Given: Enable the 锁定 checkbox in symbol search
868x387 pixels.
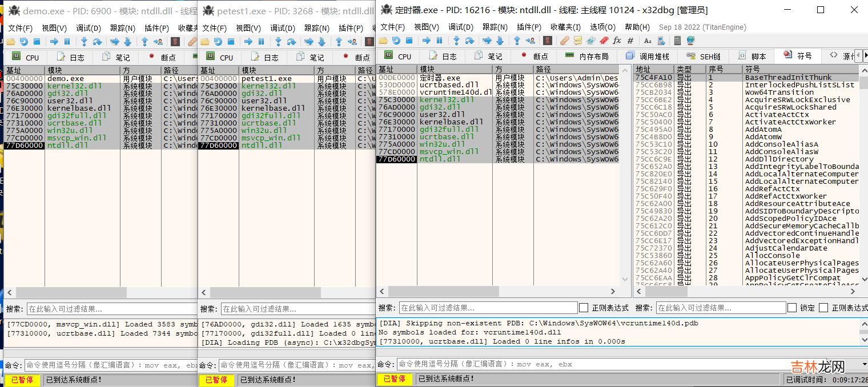Looking at the screenshot, I should pyautogui.click(x=792, y=308).
